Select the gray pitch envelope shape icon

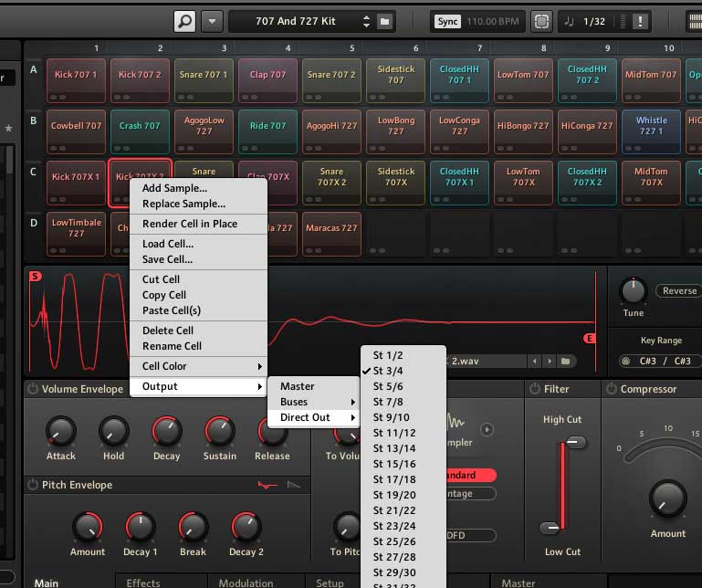coord(294,485)
